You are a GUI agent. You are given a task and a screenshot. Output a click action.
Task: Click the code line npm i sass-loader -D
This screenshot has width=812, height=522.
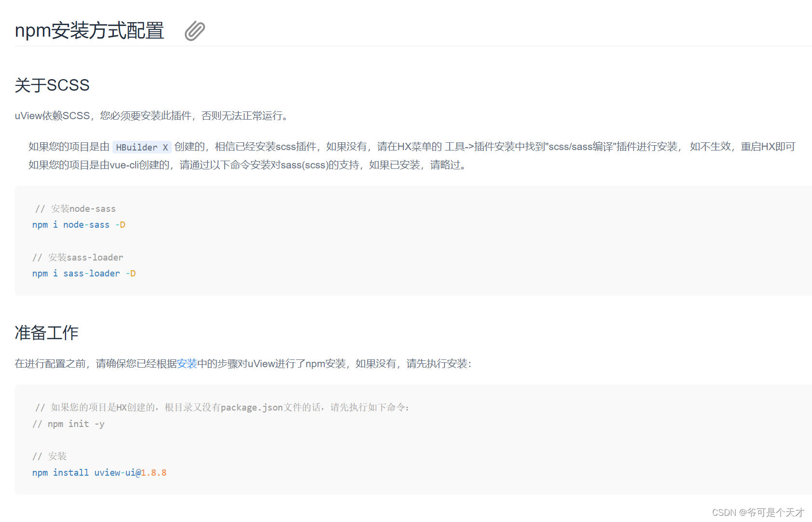(84, 274)
